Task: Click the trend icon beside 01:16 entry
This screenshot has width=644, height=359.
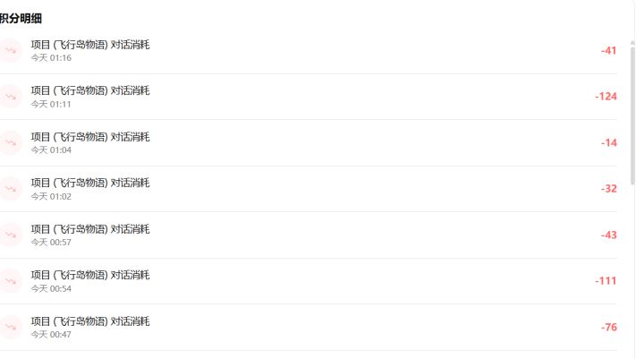Action: 11,50
